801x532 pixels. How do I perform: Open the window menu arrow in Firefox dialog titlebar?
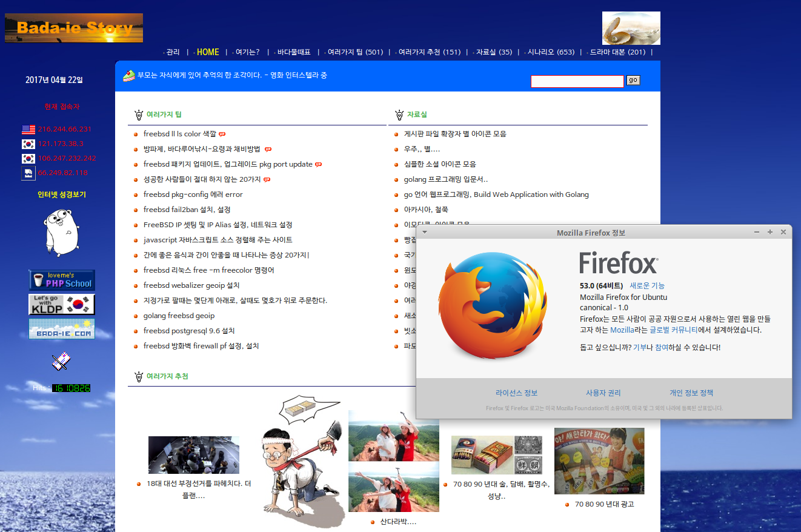(x=425, y=232)
